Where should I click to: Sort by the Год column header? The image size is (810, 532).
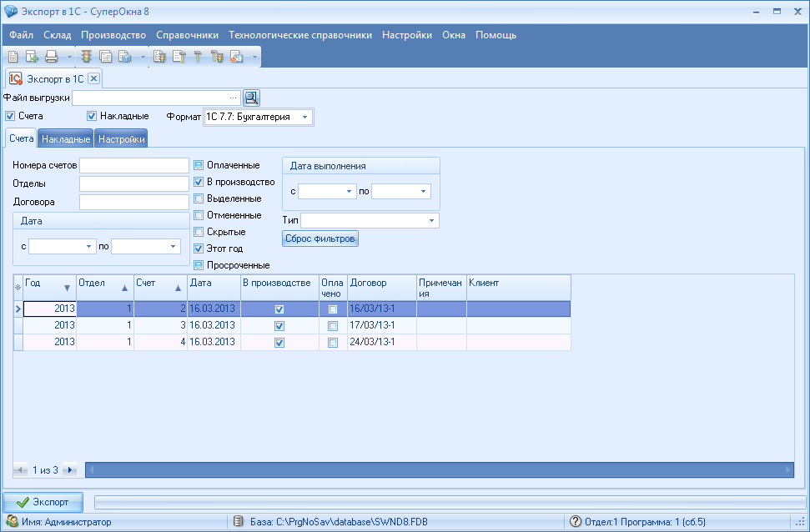coord(49,287)
